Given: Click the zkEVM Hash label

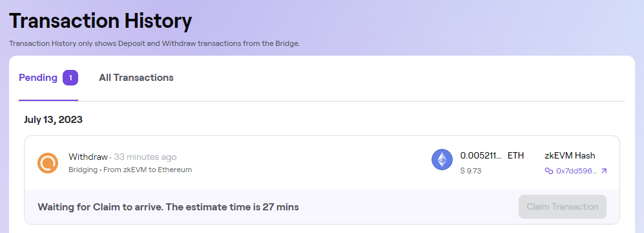Looking at the screenshot, I should click(570, 155).
